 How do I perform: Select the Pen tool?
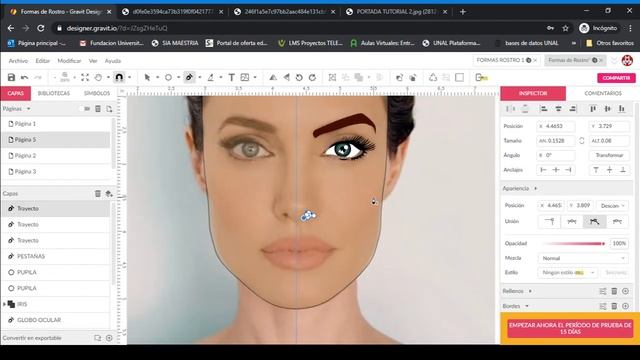pyautogui.click(x=189, y=77)
